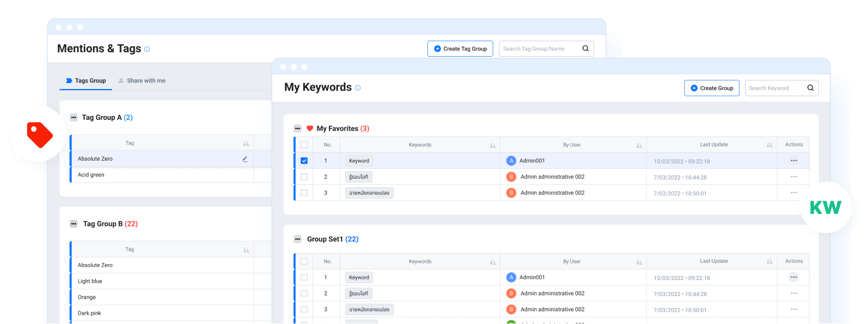Sort My Favorites Keywords column
The width and height of the screenshot is (868, 324).
coord(492,145)
